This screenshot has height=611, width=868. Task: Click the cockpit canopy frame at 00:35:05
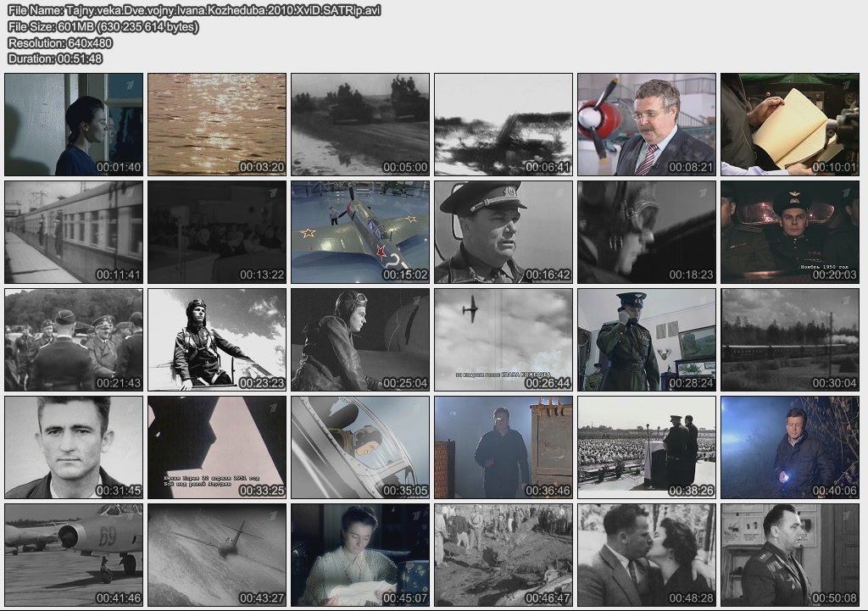(360, 447)
